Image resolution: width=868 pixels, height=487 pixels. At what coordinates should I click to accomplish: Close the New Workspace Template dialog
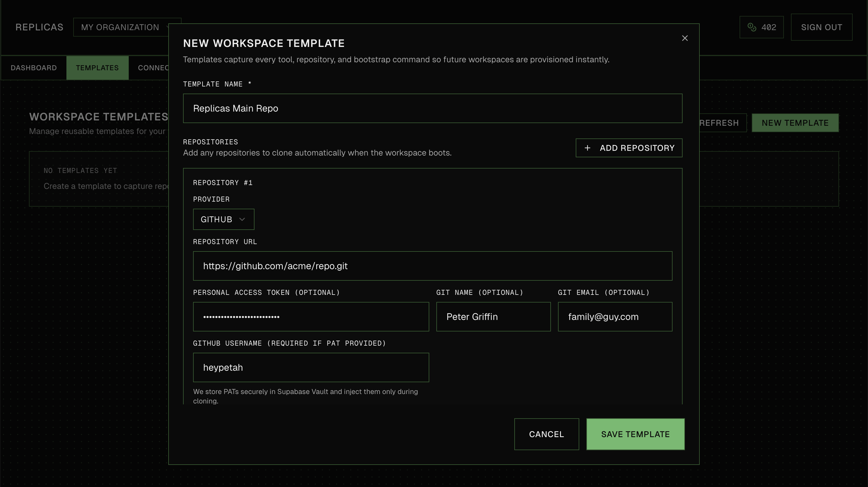point(684,38)
